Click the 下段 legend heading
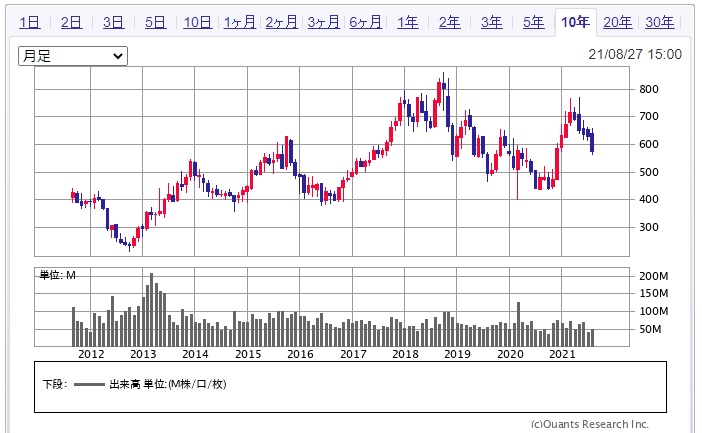Viewport: 702px width, 433px height. coord(55,384)
